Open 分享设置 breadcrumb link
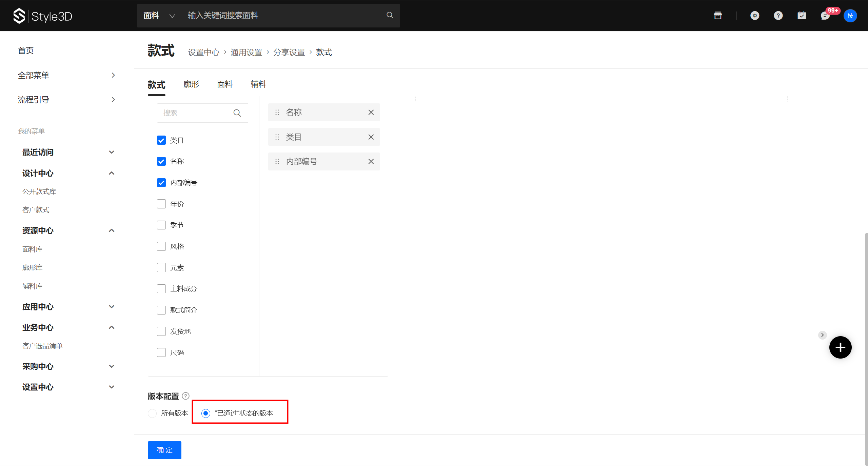 tap(289, 52)
